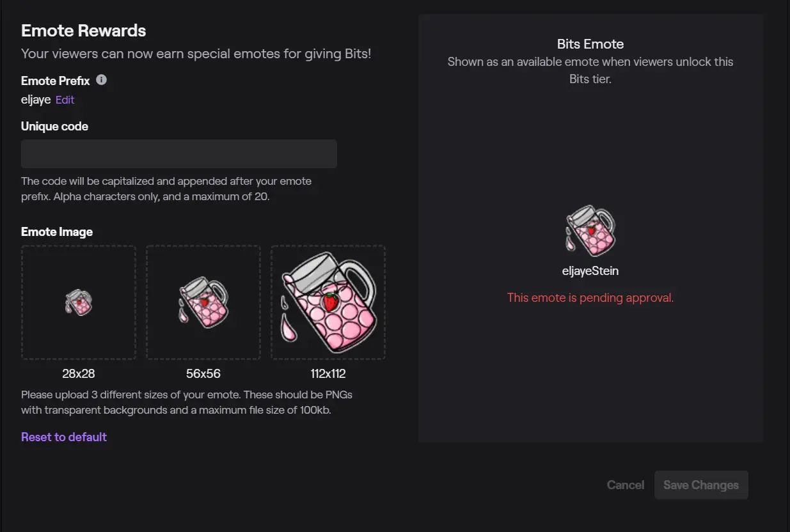Viewport: 790px width, 532px height.
Task: Click the pending approval warning message
Action: pos(590,298)
